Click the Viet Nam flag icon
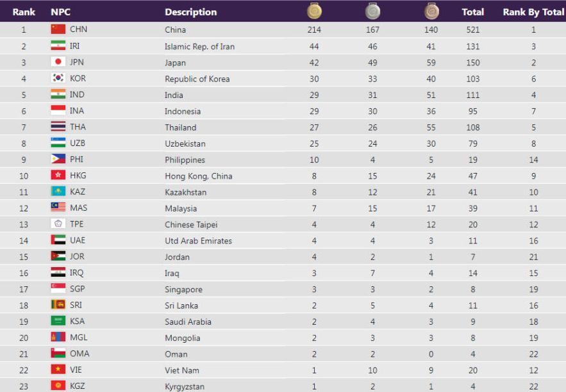The width and height of the screenshot is (566, 392). point(58,370)
